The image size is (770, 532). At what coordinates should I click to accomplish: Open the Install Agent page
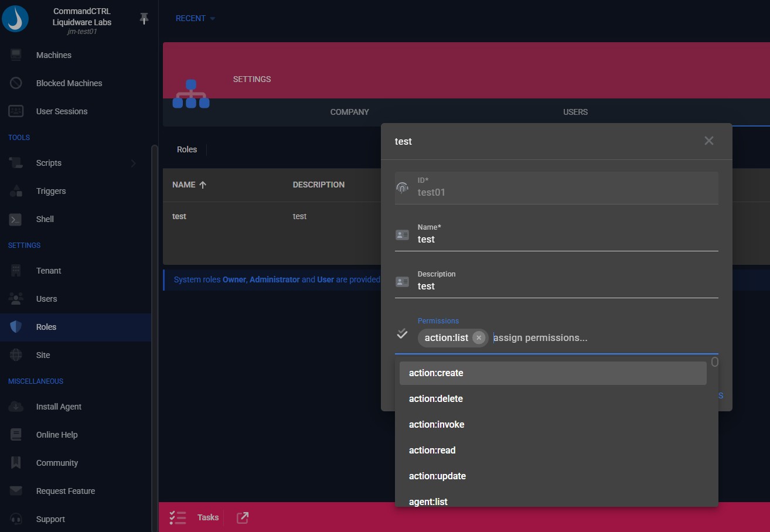click(x=59, y=407)
